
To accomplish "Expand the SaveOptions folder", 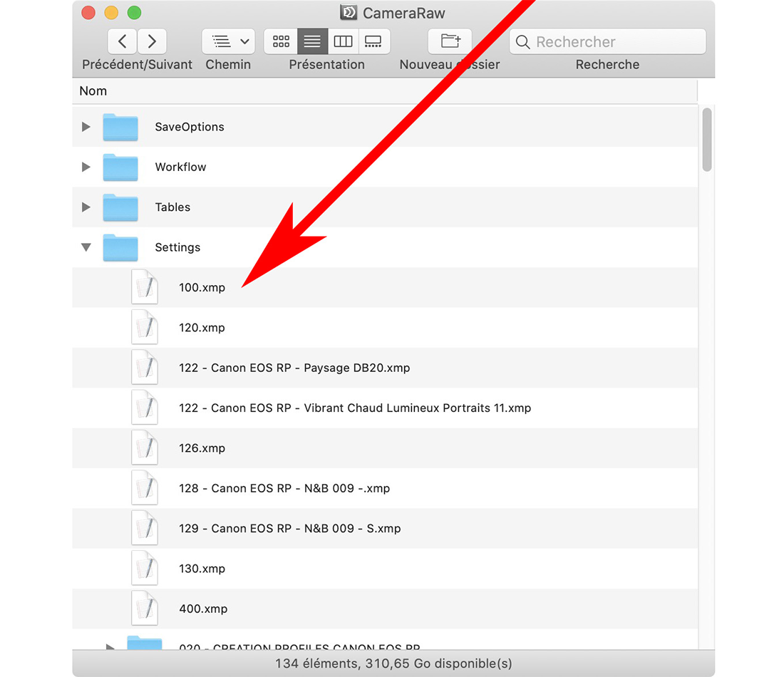I will tap(86, 127).
